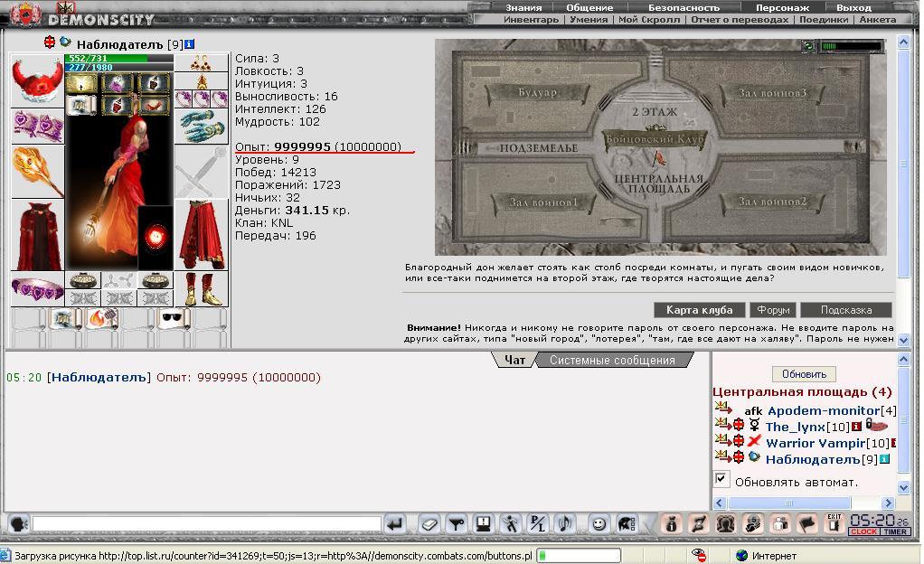Click the private message arrow next to The_lynx
The height and width of the screenshot is (564, 924).
tap(722, 424)
